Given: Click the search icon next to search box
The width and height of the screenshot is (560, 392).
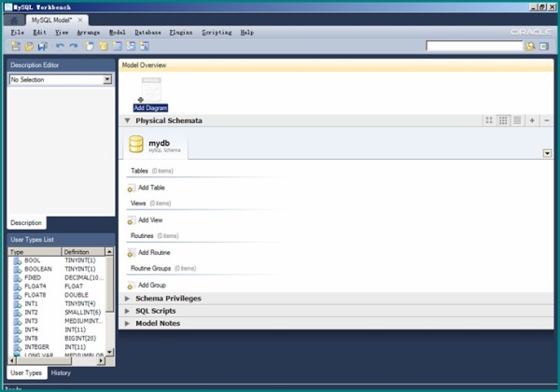Looking at the screenshot, I should (x=530, y=46).
